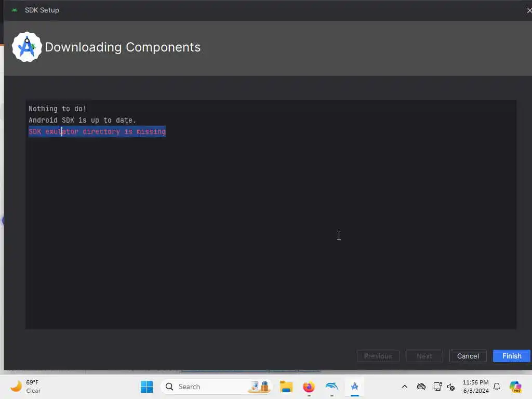Screen dimensions: 532x399
Task: Click the display/network tray icon
Action: pyautogui.click(x=437, y=387)
